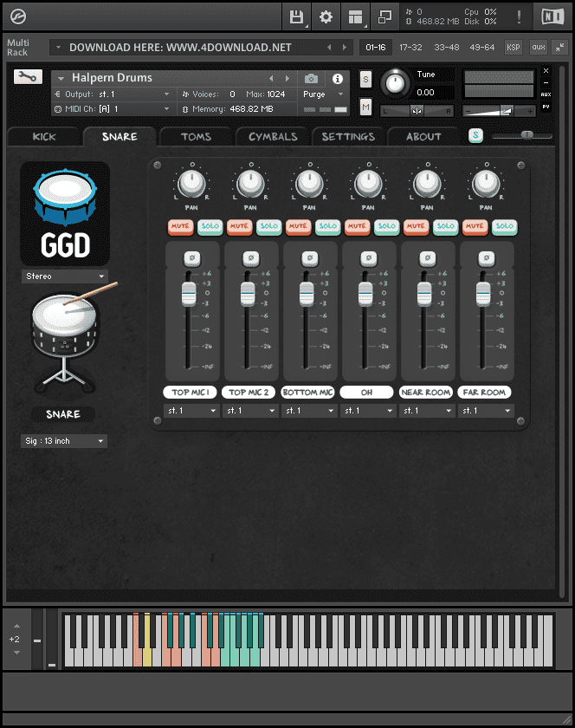
Task: Click the instrument pan slider
Action: pos(417,111)
